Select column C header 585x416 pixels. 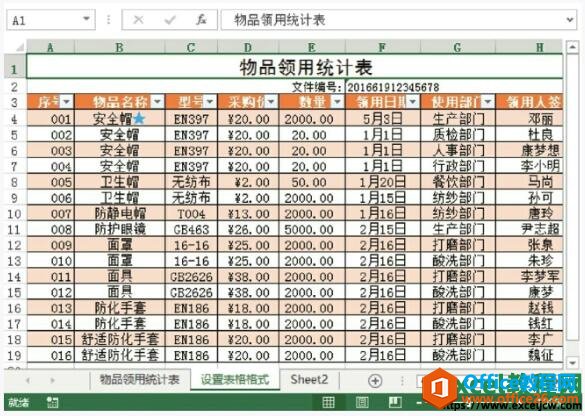191,47
